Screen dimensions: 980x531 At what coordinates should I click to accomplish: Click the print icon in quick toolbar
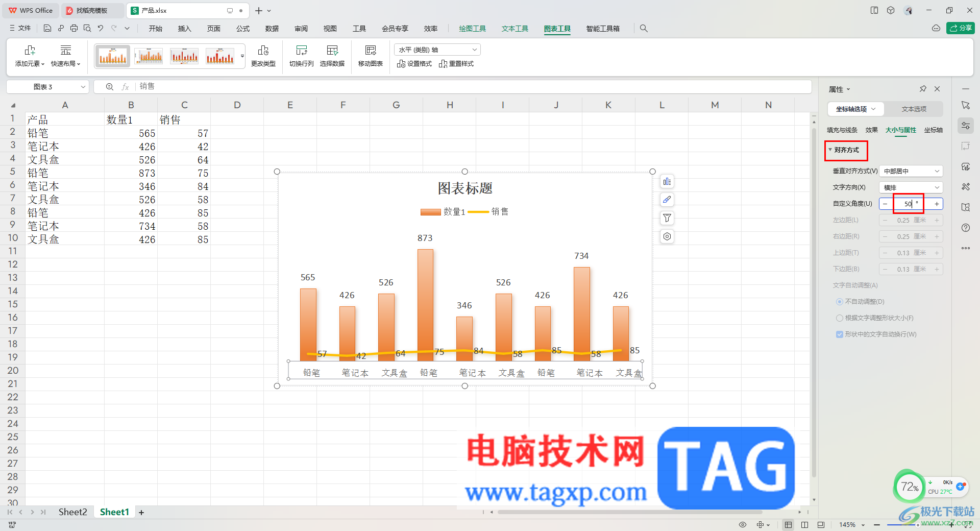click(74, 29)
